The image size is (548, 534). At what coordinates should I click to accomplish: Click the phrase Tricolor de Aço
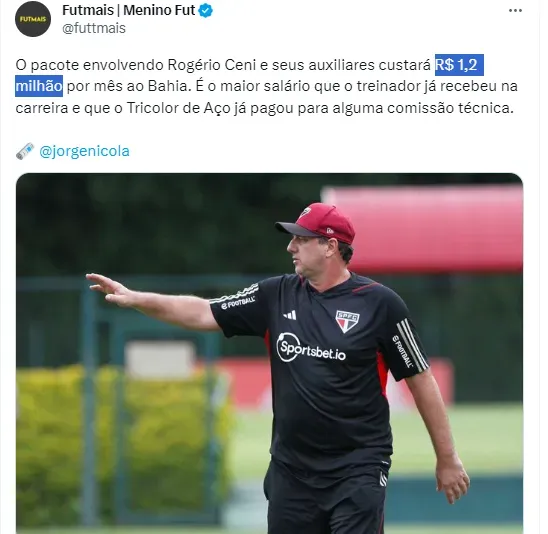tap(178, 108)
